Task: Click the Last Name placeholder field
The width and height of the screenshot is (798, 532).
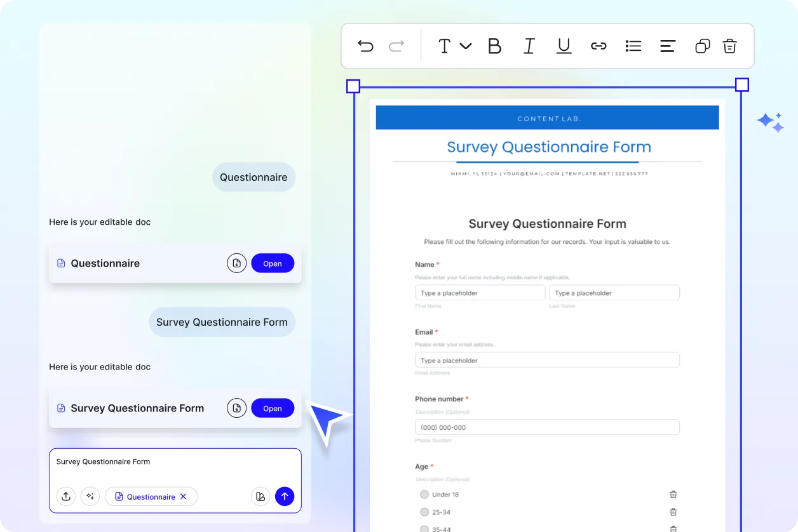Action: coord(614,293)
